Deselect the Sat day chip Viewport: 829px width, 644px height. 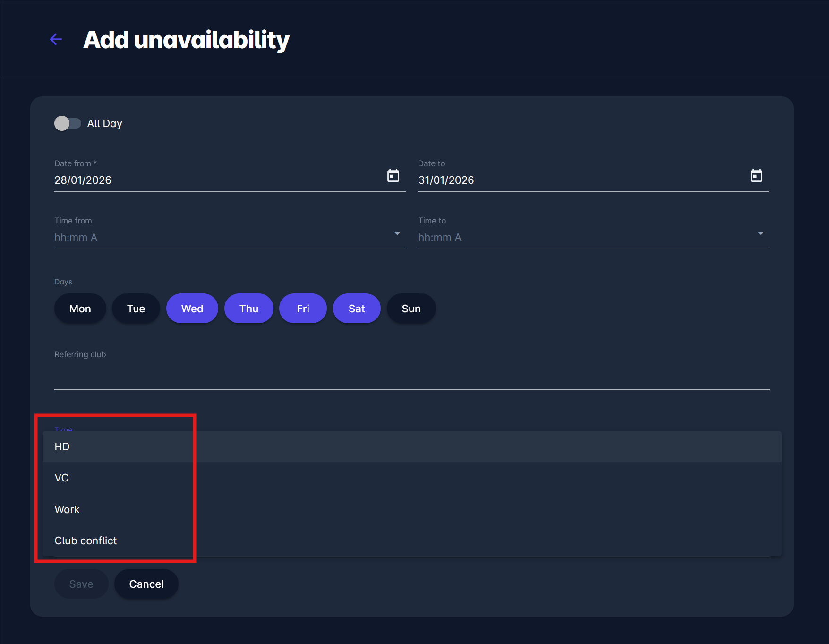(357, 309)
